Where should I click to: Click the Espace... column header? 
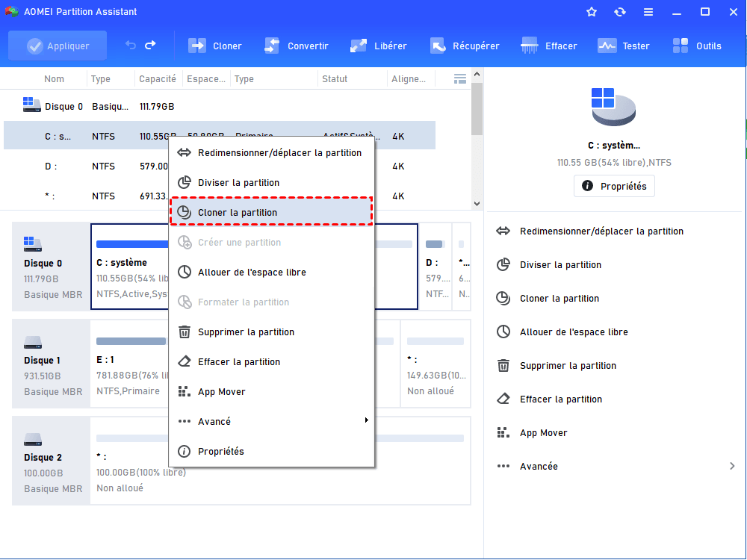tap(206, 79)
